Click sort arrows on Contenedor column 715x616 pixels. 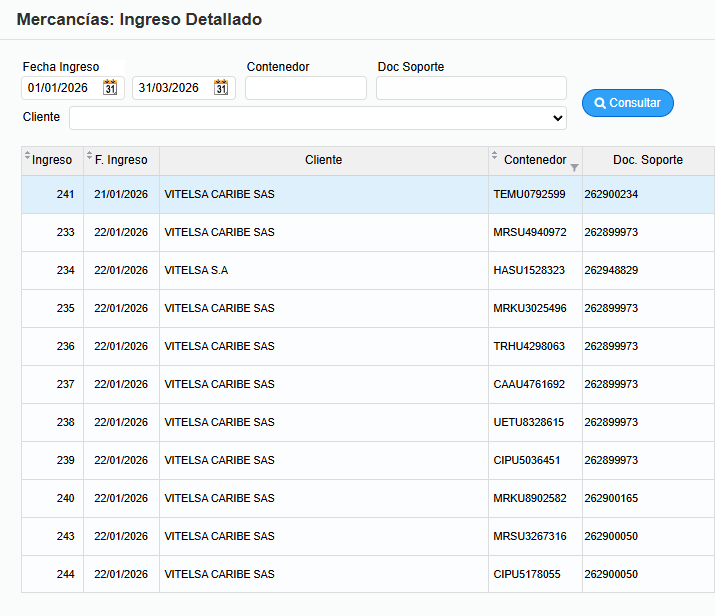[494, 157]
